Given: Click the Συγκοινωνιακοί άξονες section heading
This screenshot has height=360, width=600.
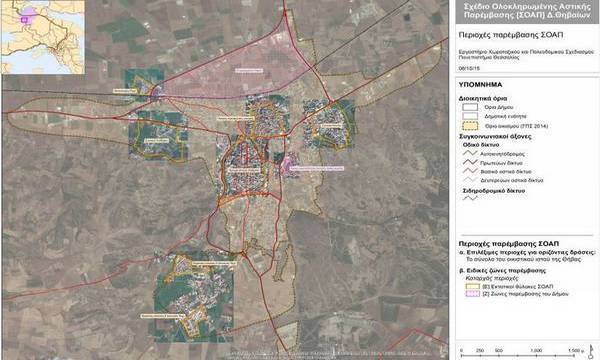Looking at the screenshot, I should (x=495, y=137).
